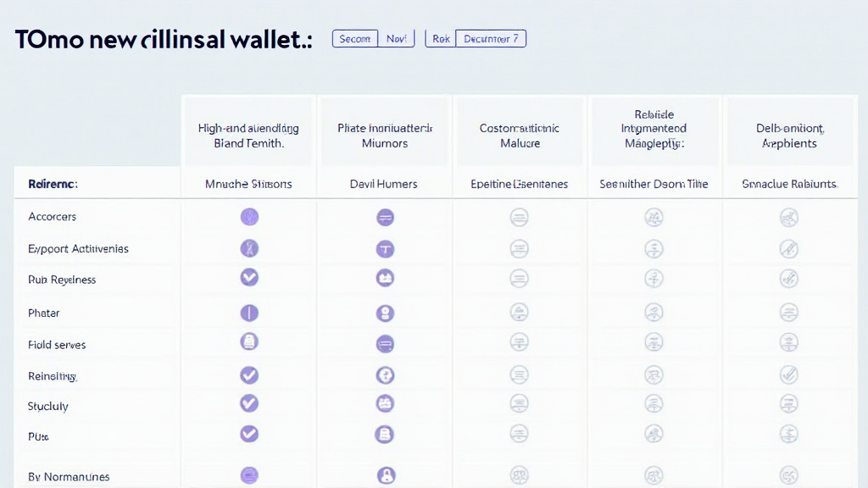868x488 pixels.
Task: Click the Phatar icon under Seenilther Deom Tilie
Action: click(x=654, y=313)
